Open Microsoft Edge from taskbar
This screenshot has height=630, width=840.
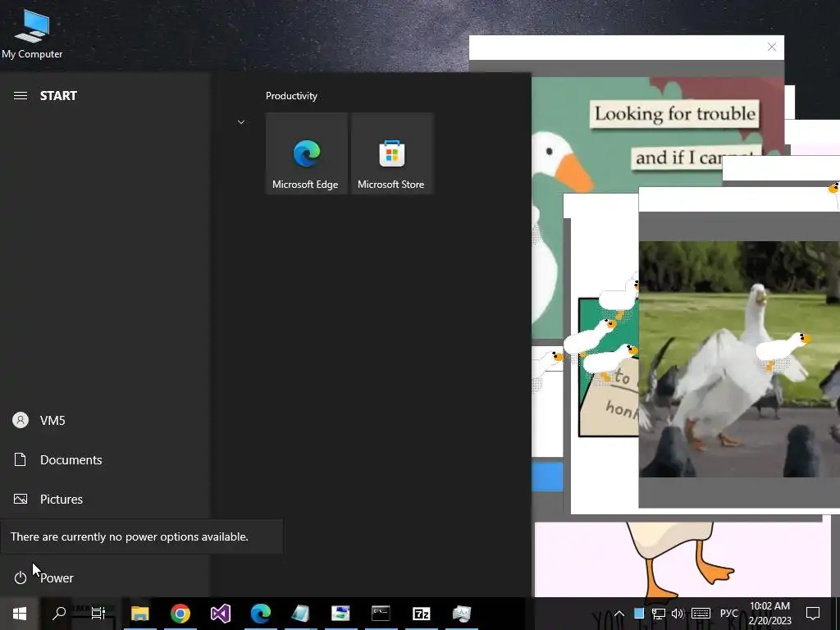261,614
